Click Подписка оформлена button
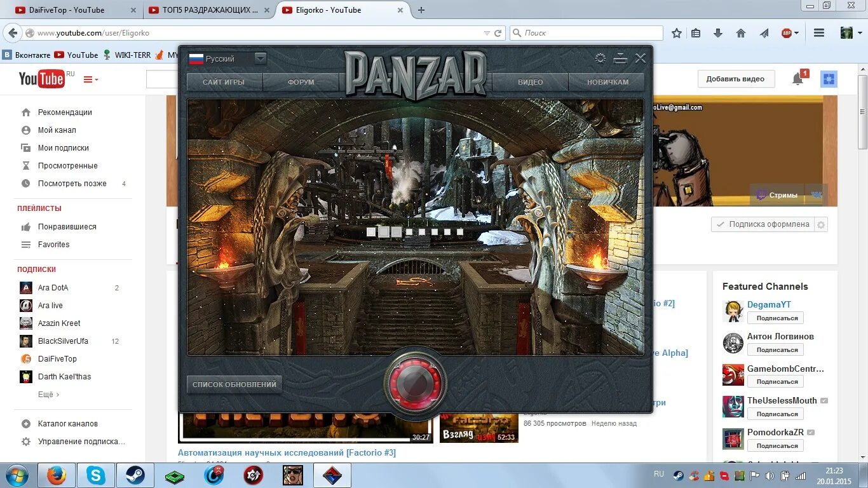Viewport: 868px width, 488px height. [763, 224]
